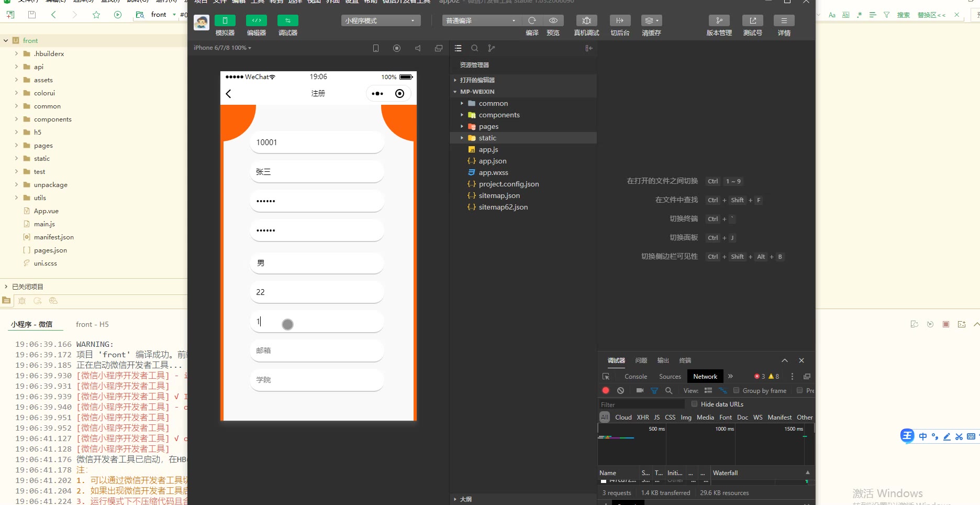Click the compile refresh icon
This screenshot has height=505, width=980.
point(532,21)
